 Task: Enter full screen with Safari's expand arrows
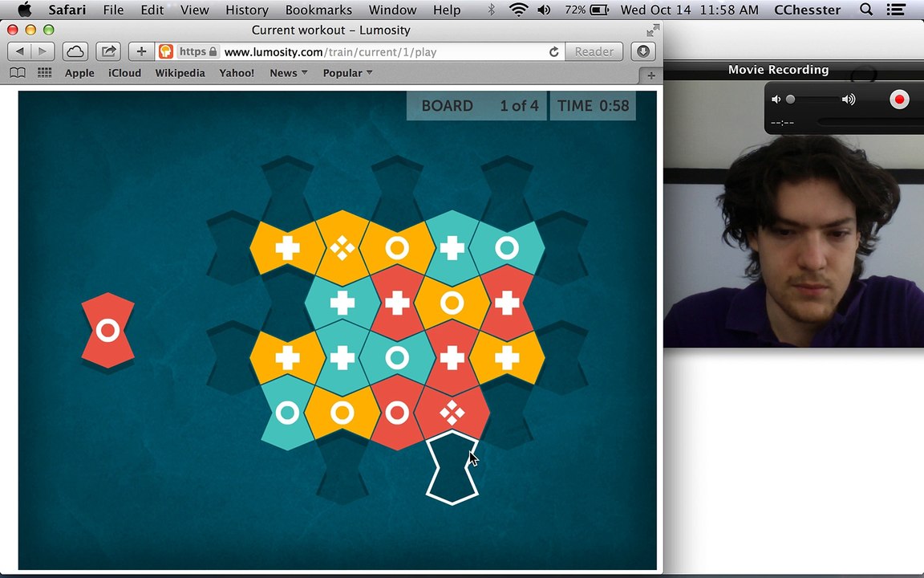[x=652, y=30]
